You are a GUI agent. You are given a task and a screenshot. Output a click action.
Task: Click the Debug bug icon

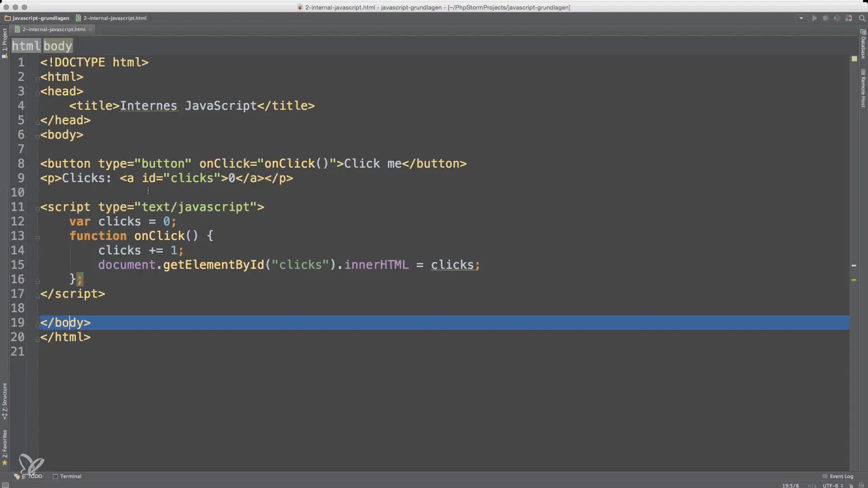(826, 19)
